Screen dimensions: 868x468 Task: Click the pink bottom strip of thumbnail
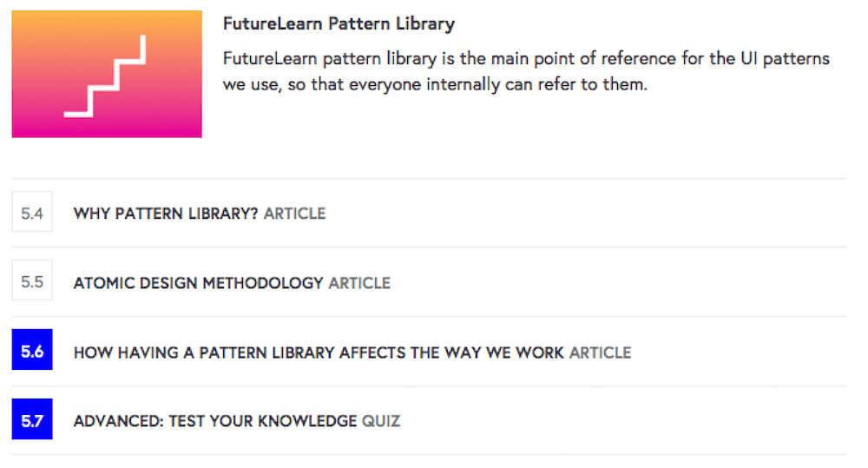[x=106, y=129]
